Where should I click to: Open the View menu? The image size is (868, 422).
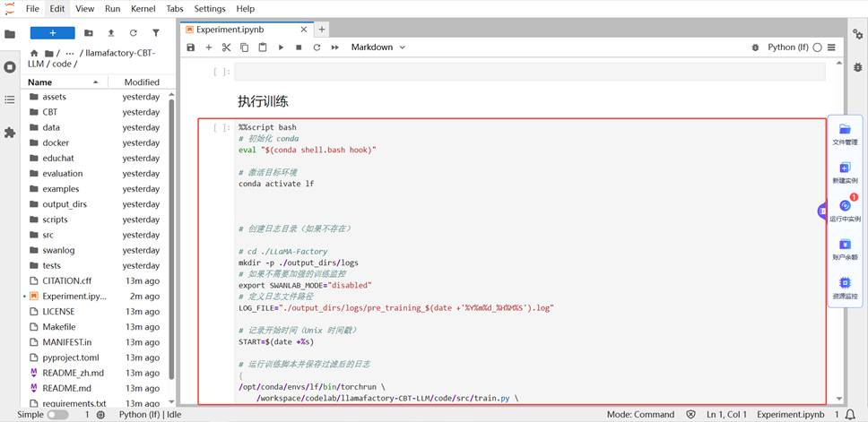click(x=84, y=9)
